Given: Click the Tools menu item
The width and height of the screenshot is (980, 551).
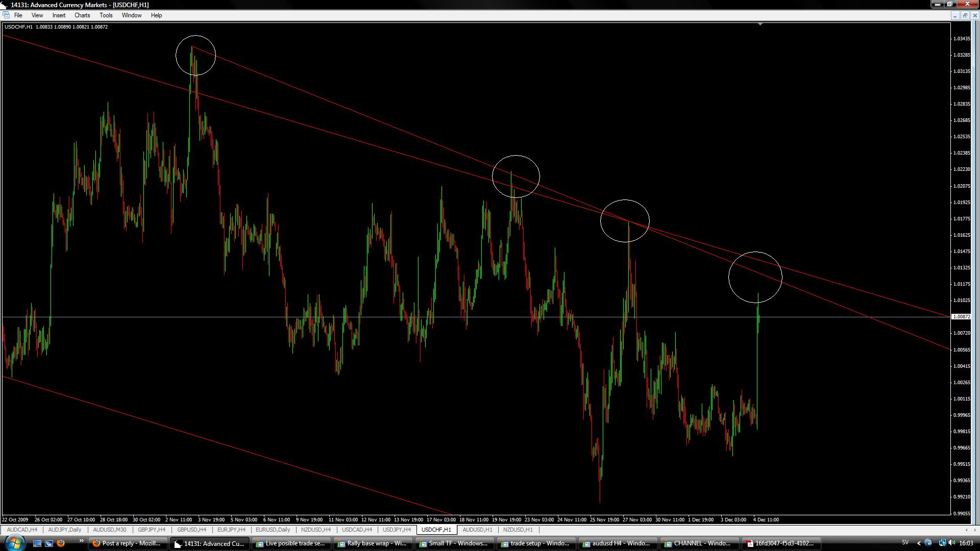Looking at the screenshot, I should pos(106,15).
